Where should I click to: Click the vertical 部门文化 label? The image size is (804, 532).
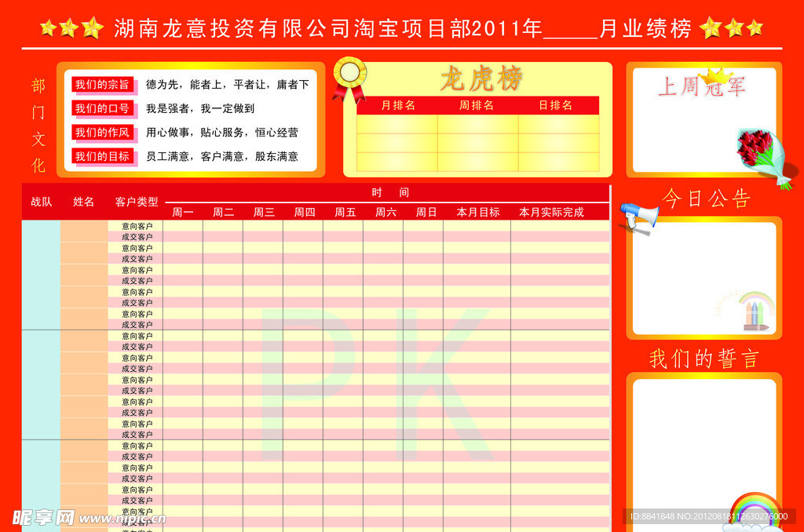(x=38, y=126)
